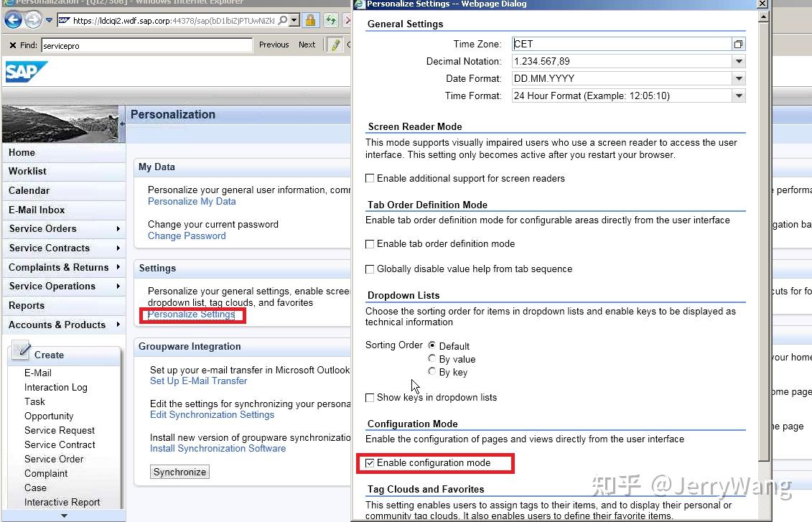
Task: Open the Time Zone value help icon
Action: [x=738, y=43]
